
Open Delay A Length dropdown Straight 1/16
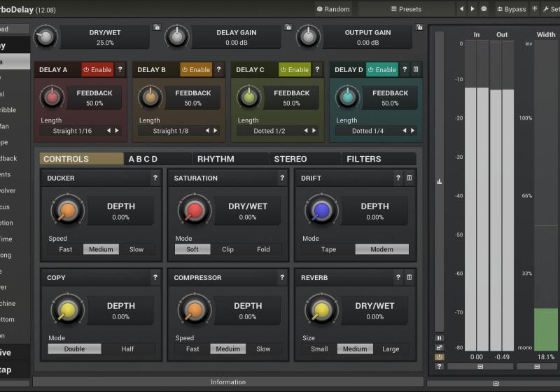pos(72,131)
